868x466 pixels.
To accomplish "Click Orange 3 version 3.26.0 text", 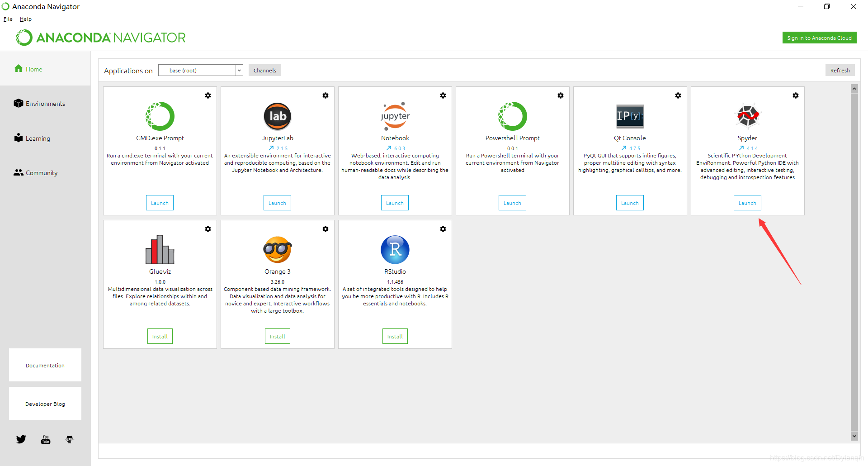I will coord(278,282).
